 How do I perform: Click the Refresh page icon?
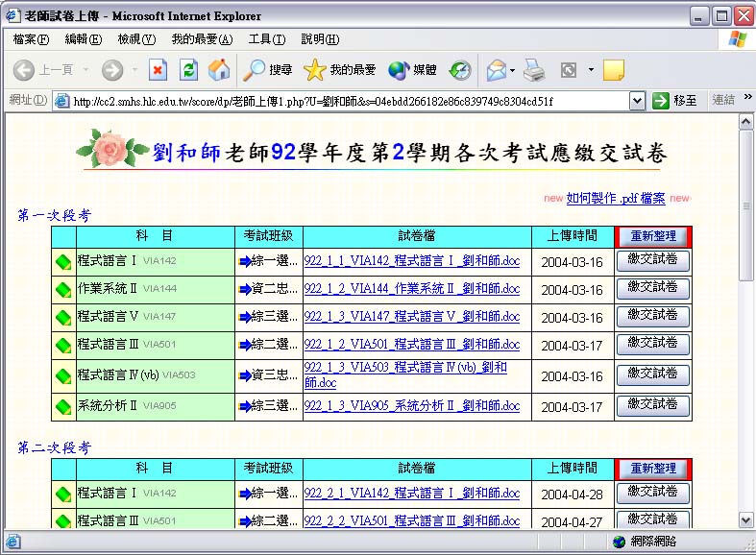click(x=189, y=69)
